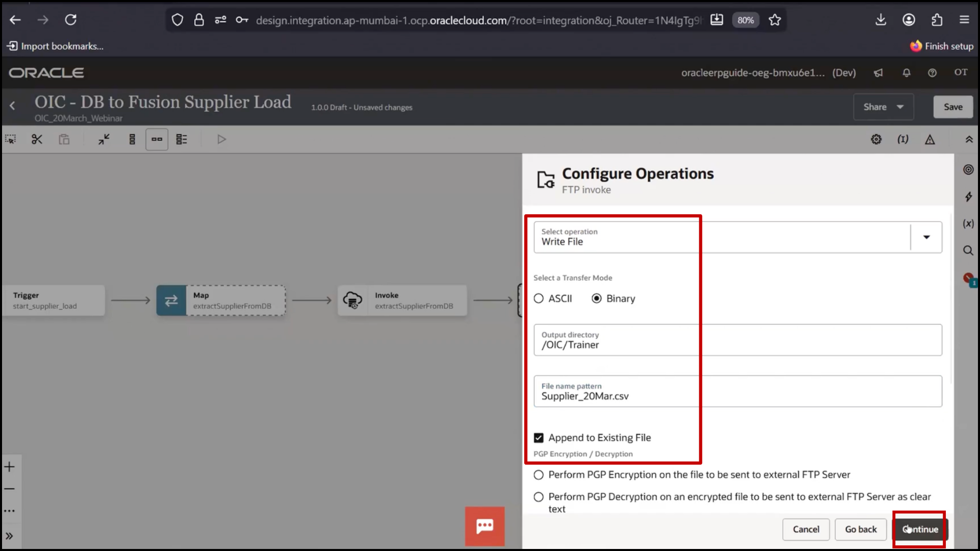Open browser extensions icon
The height and width of the screenshot is (551, 980).
(x=937, y=20)
